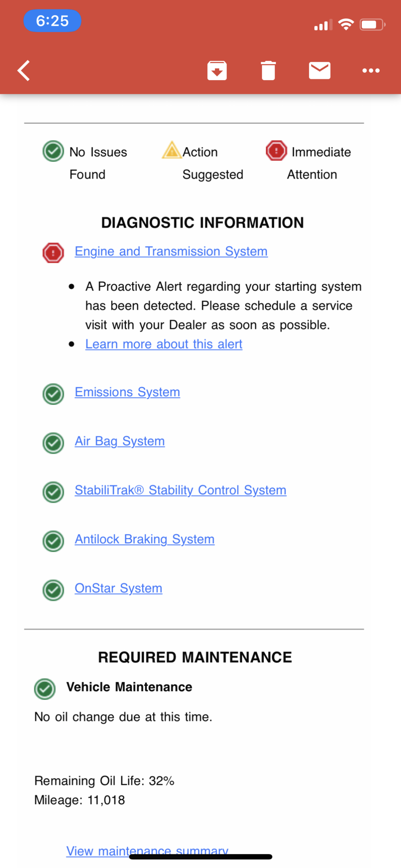Tap the delete trash icon

coord(268,70)
